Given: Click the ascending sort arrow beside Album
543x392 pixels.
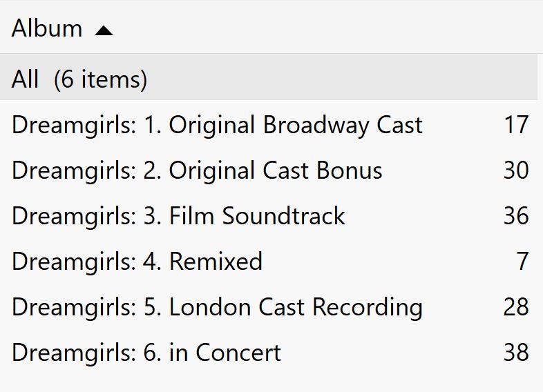Looking at the screenshot, I should (x=104, y=30).
